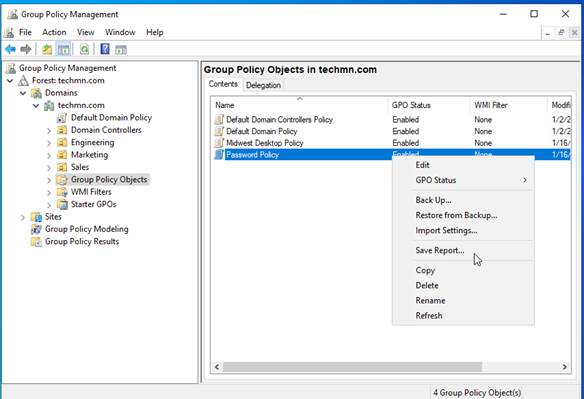The width and height of the screenshot is (584, 399).
Task: Click the Domain Controllers OU icon
Action: pyautogui.click(x=62, y=130)
